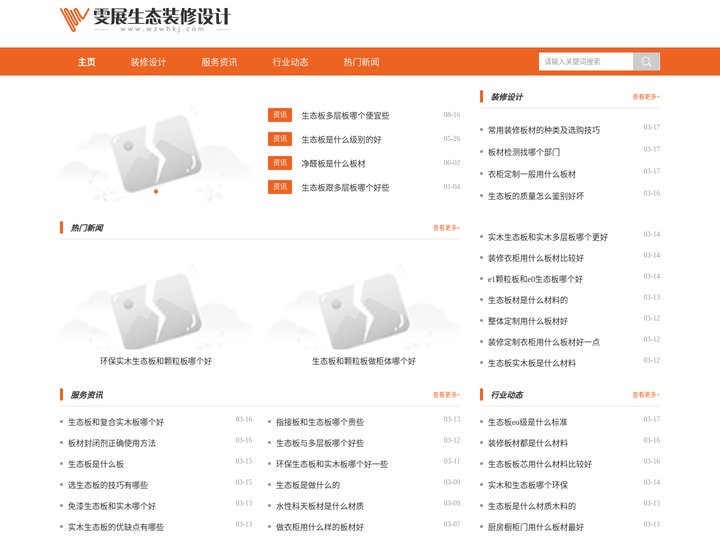The image size is (720, 540).
Task: Open 常用装修板材的种类及选购技巧
Action: tap(544, 130)
